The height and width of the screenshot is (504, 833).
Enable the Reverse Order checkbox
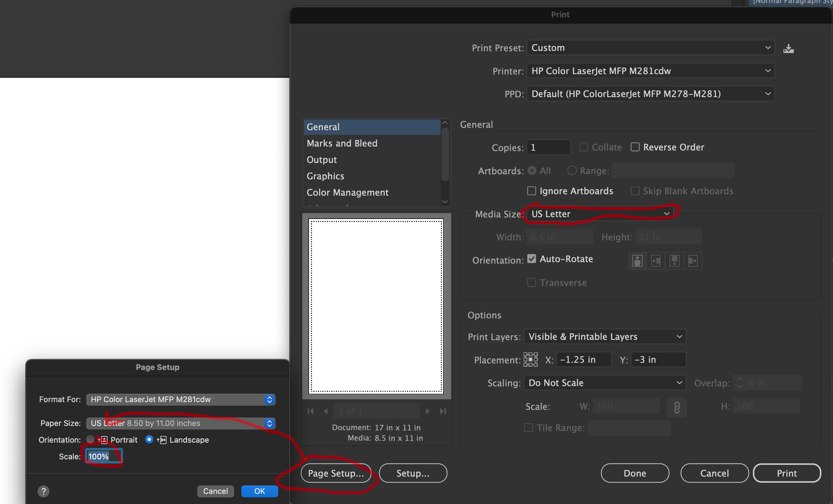tap(635, 147)
